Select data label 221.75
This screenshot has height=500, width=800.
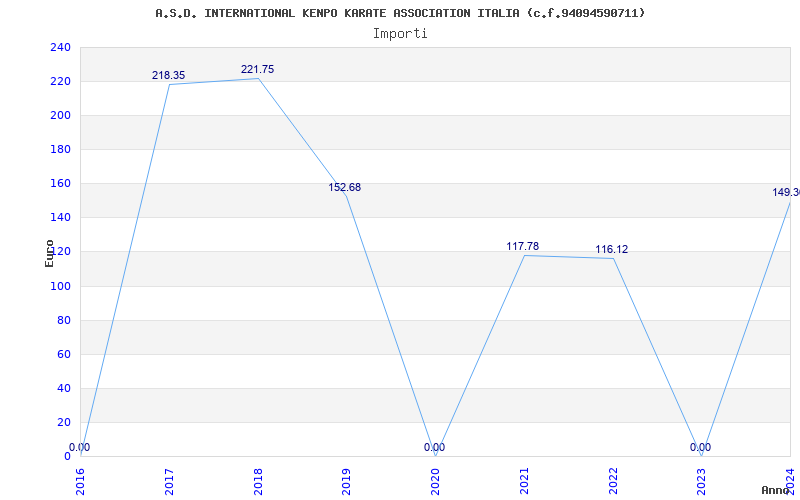pyautogui.click(x=258, y=69)
